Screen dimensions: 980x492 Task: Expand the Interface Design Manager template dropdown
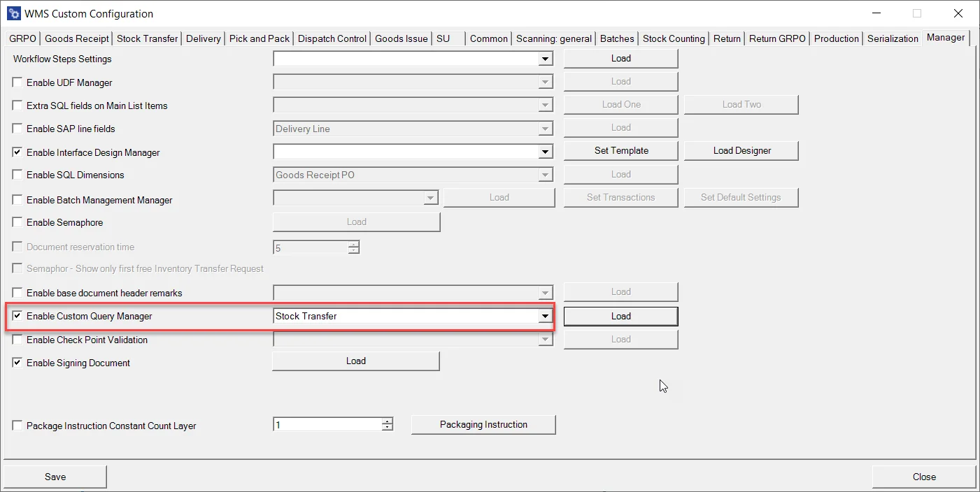(x=545, y=152)
